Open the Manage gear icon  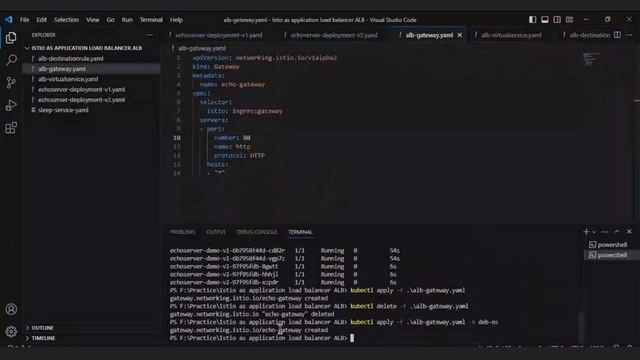tap(11, 331)
